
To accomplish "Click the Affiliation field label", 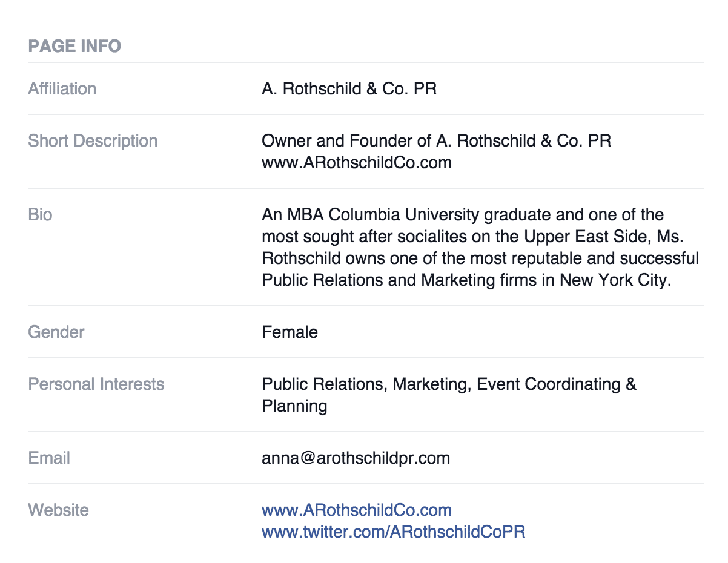I will click(62, 89).
